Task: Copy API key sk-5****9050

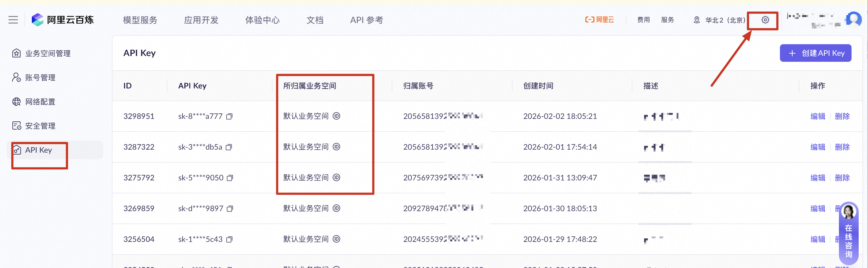Action: pos(230,178)
